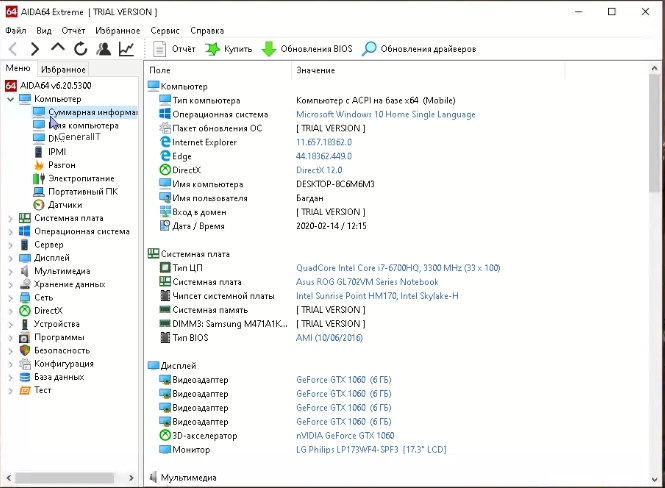Collapse the Компьютер tree node
Screen dimensions: 665x488
tap(11, 99)
